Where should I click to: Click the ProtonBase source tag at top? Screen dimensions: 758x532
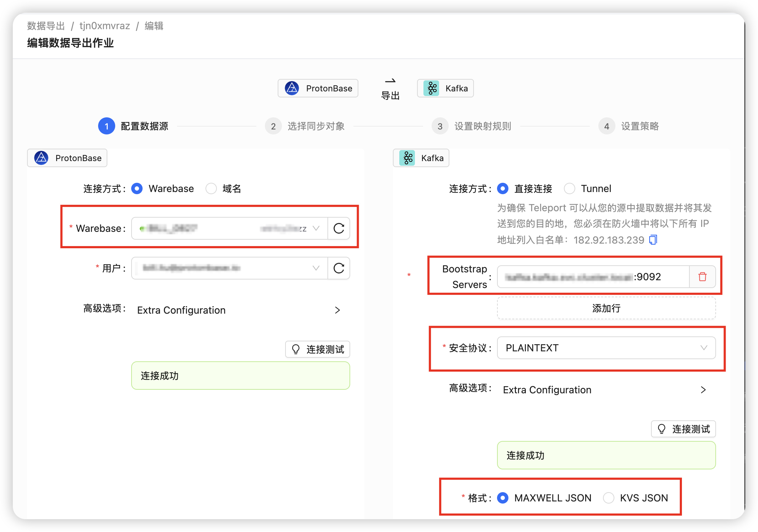318,88
